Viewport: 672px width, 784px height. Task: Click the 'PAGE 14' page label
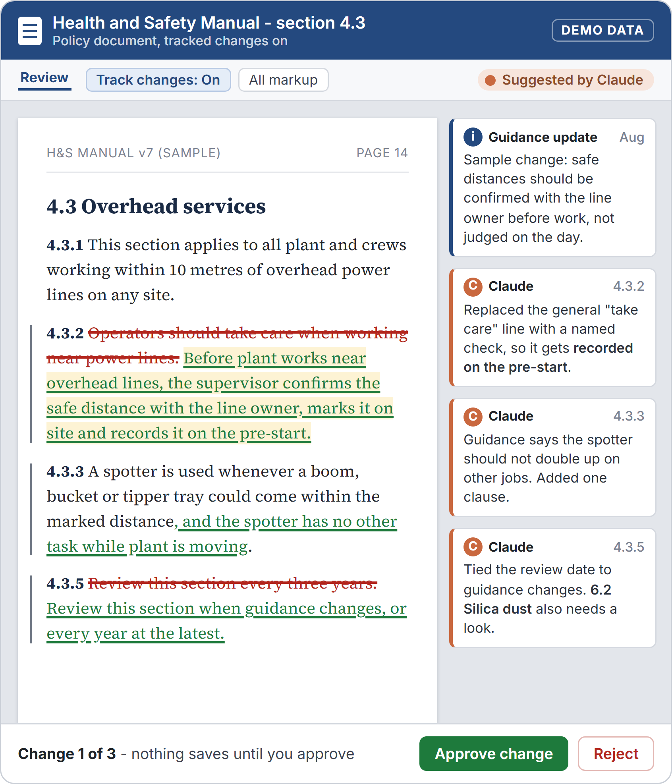tap(382, 153)
